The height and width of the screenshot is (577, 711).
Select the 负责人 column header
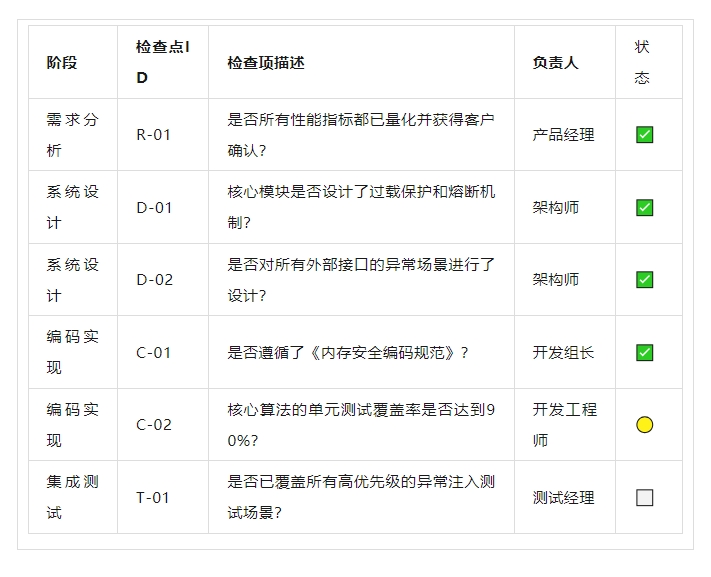coord(555,62)
